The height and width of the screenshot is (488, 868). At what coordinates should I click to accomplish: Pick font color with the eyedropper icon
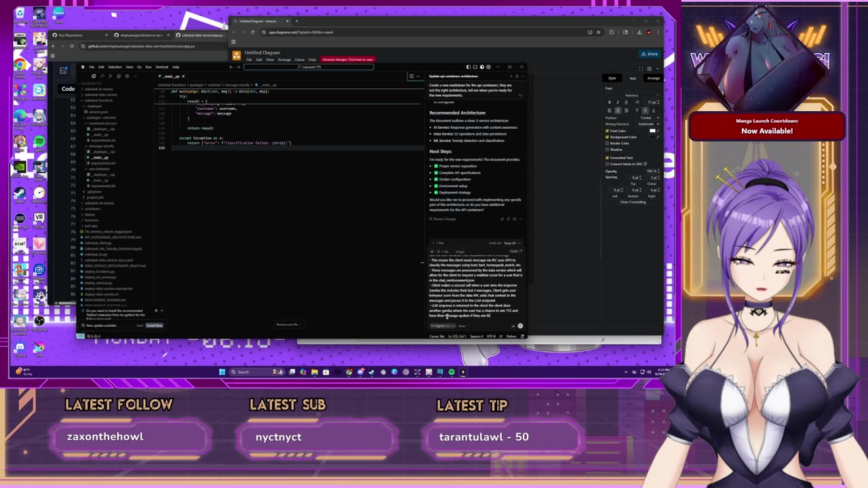[x=658, y=131]
